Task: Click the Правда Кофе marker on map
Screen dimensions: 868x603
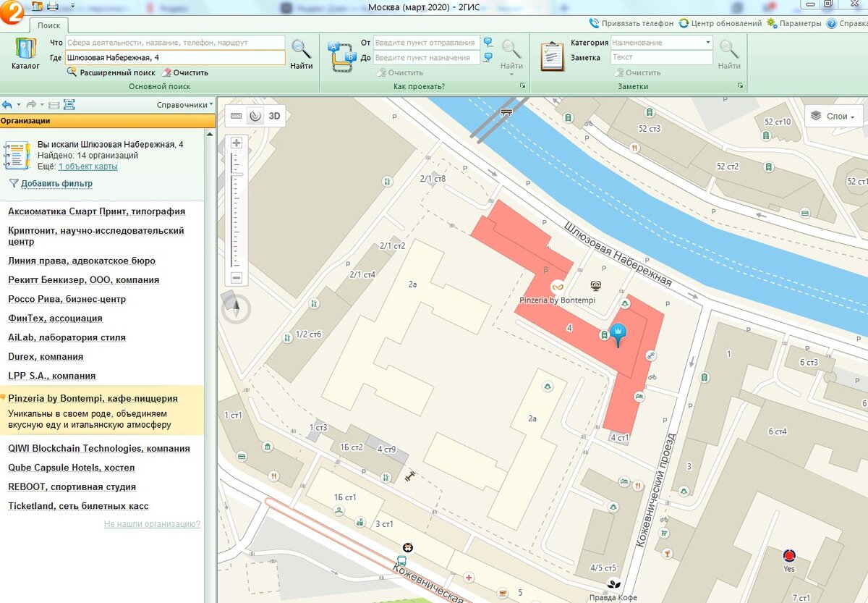Action: pos(613,585)
